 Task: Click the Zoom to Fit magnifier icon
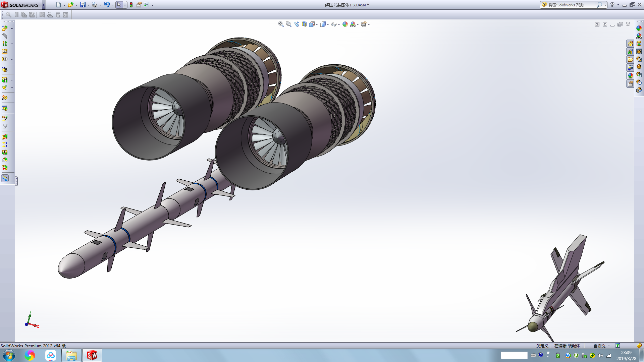point(281,24)
